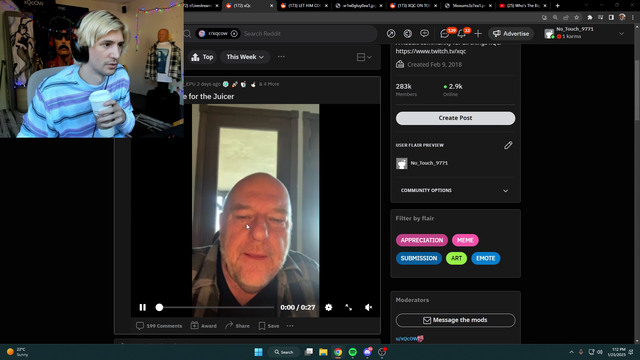Viewport: 640px width, 360px height.
Task: Toggle the video's mute speaker icon
Action: (x=368, y=307)
